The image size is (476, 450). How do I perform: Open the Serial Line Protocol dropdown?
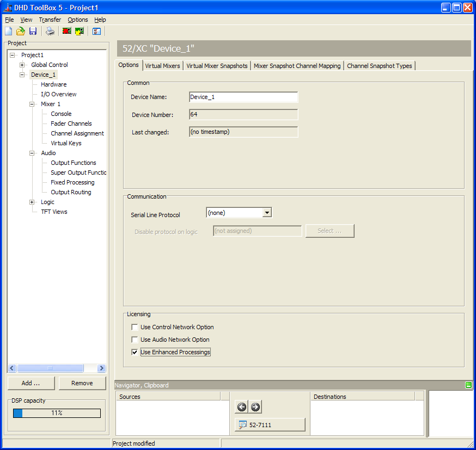pyautogui.click(x=267, y=213)
